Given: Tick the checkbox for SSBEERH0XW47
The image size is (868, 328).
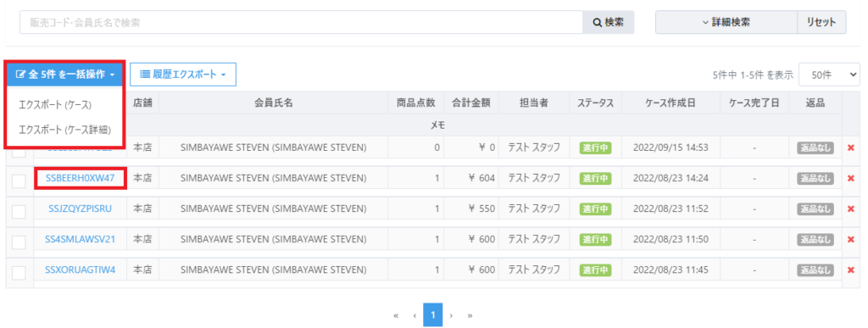Looking at the screenshot, I should (x=19, y=181).
